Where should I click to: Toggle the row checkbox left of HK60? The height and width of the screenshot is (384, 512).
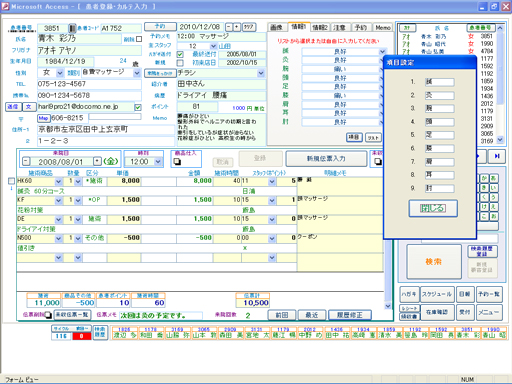pyautogui.click(x=11, y=181)
